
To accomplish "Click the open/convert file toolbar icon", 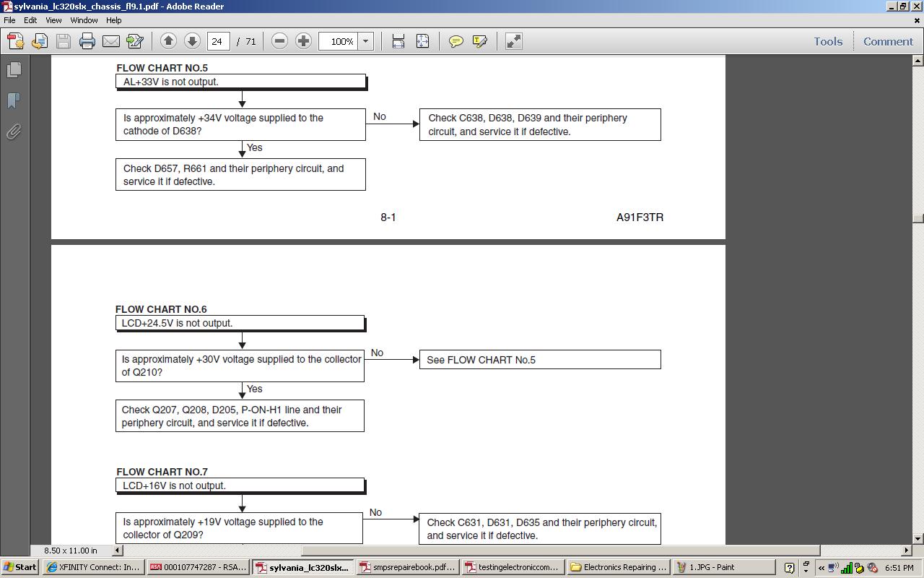I will tap(40, 41).
